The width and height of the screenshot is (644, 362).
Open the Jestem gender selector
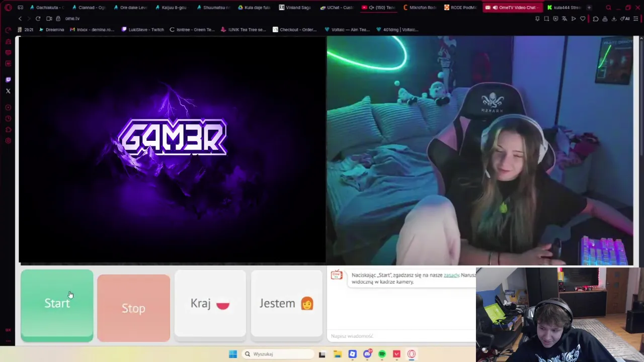pos(287,303)
